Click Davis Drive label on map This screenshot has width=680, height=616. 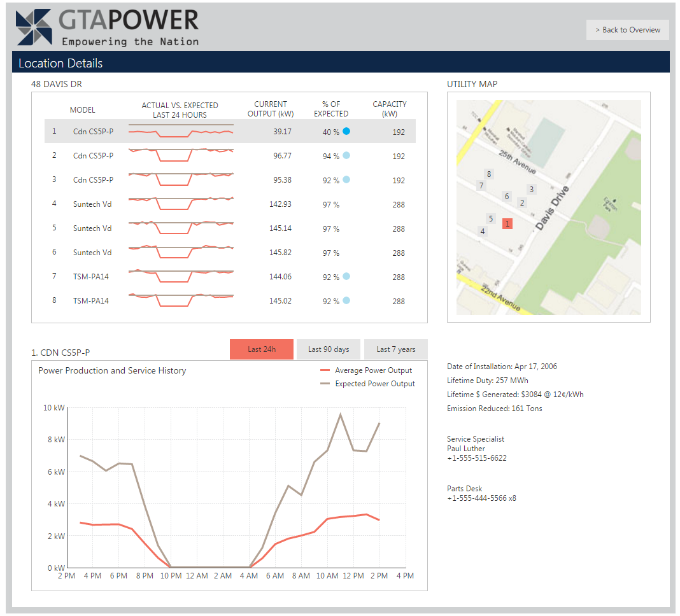[552, 207]
